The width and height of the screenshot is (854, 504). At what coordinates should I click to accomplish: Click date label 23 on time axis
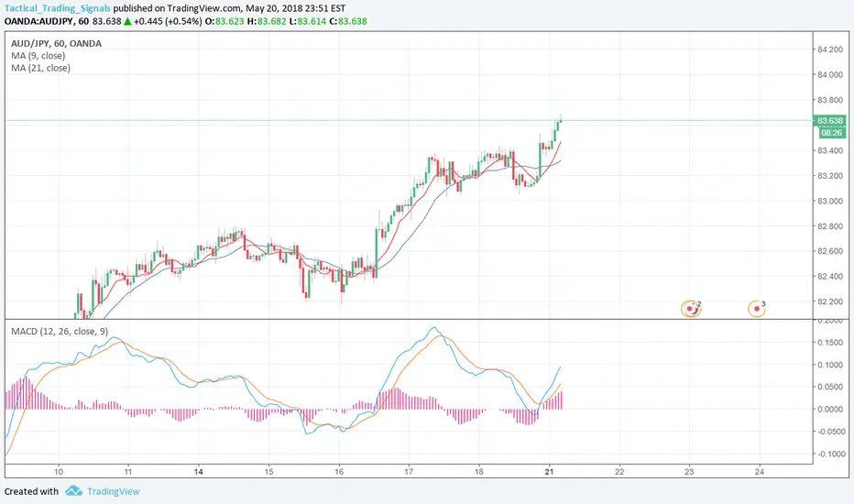click(689, 472)
